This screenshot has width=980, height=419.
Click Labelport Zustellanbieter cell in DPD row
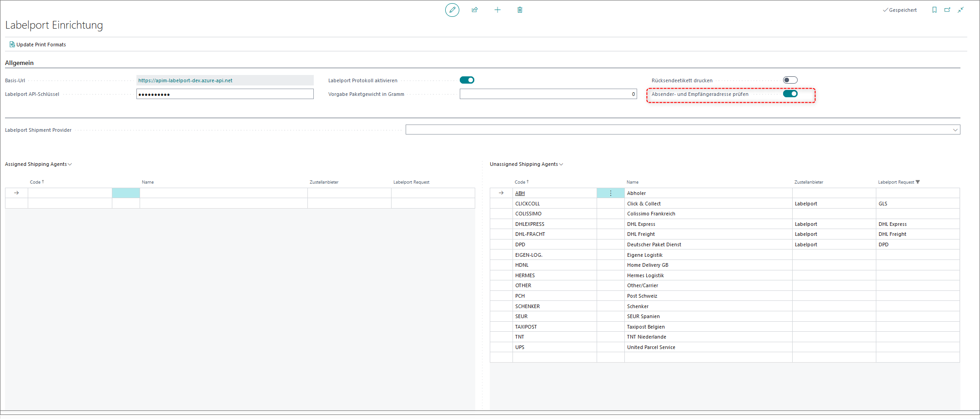(x=834, y=244)
